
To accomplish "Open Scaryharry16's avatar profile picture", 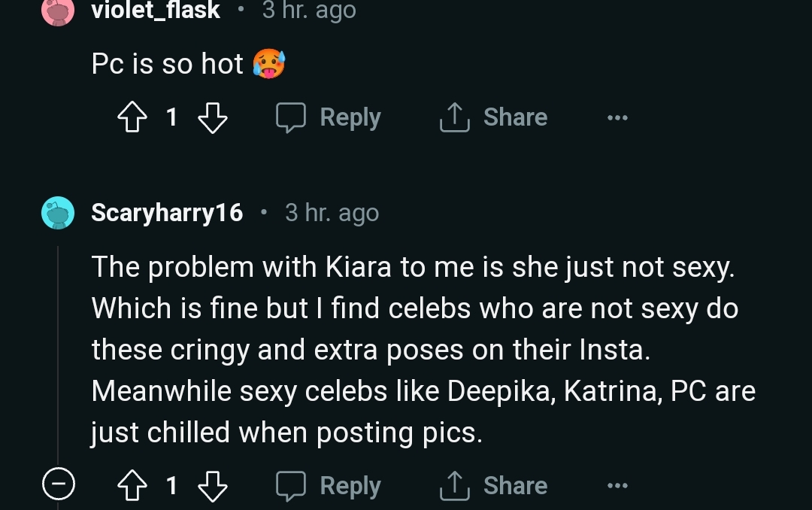I will (58, 213).
